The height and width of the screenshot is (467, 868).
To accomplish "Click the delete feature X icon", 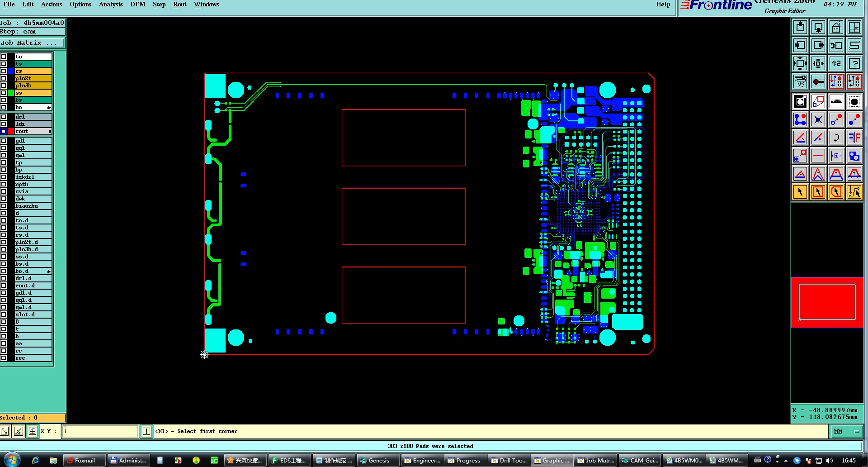I will (818, 119).
